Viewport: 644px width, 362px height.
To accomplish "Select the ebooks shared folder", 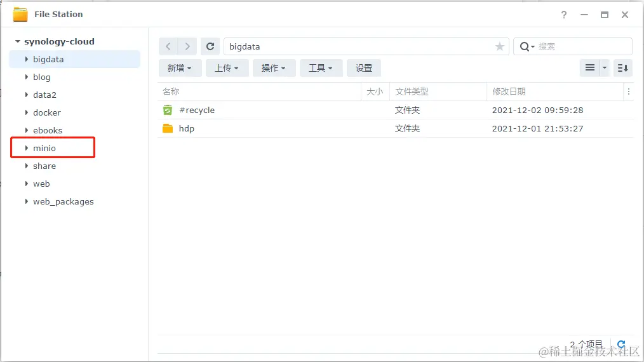I will pyautogui.click(x=48, y=130).
